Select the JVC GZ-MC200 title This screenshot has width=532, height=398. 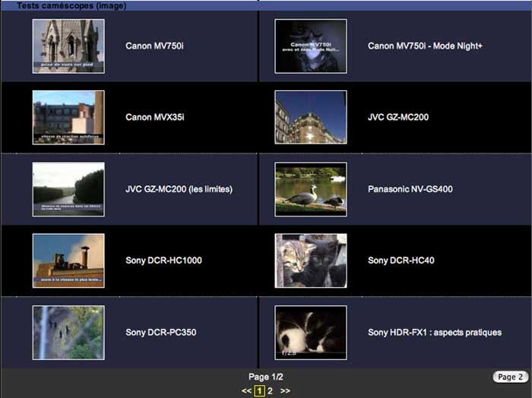coord(398,117)
